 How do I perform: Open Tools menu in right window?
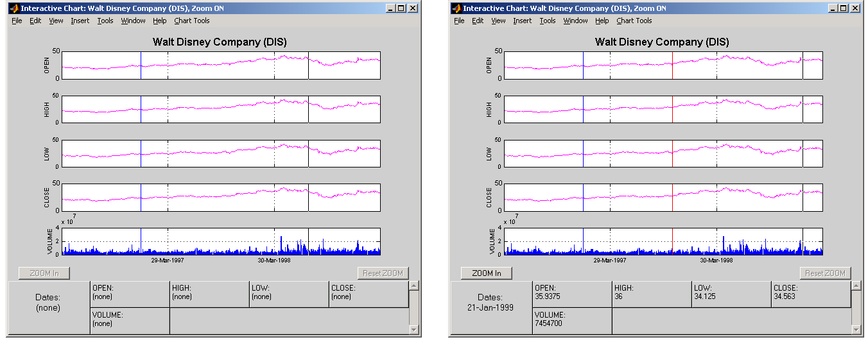point(548,21)
